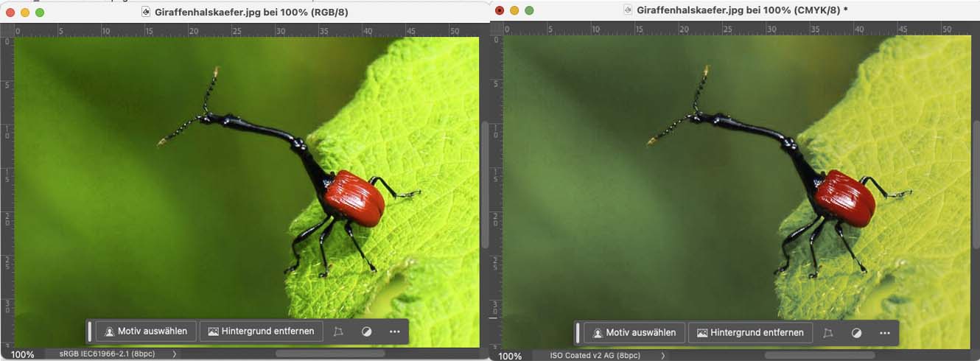Click the horizontal scrollbar of the RGB window
980x361 pixels.
pos(329,354)
